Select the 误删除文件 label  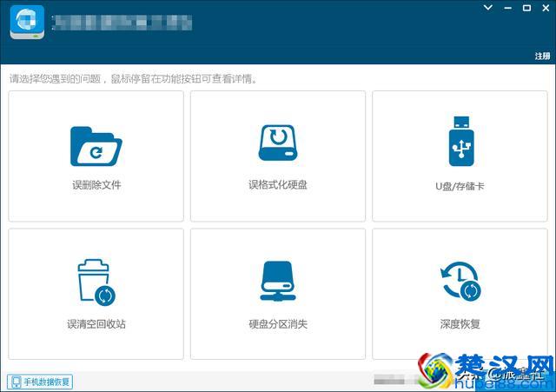[96, 185]
